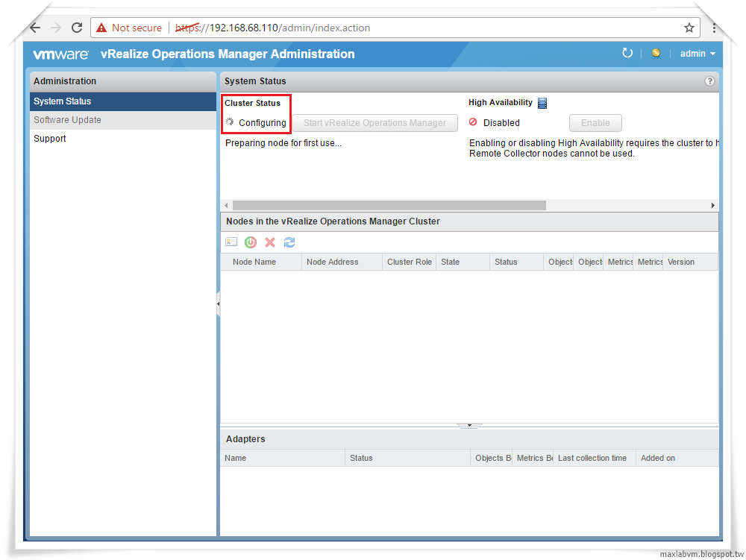
Task: Sort by Version column header
Action: 690,262
